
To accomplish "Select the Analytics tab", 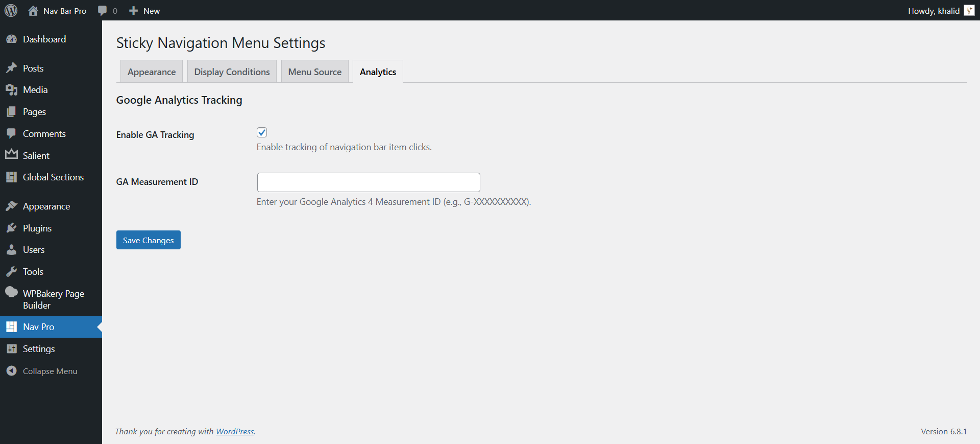I will click(378, 72).
